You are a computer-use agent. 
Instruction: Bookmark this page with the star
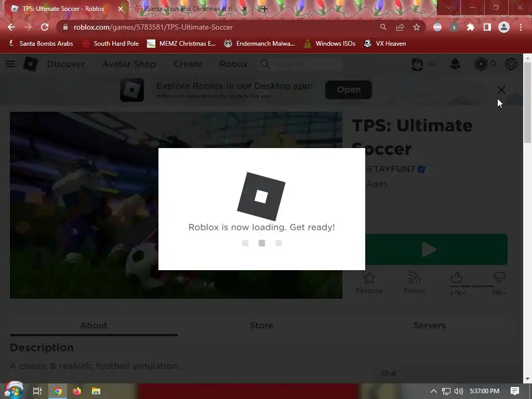pyautogui.click(x=417, y=27)
